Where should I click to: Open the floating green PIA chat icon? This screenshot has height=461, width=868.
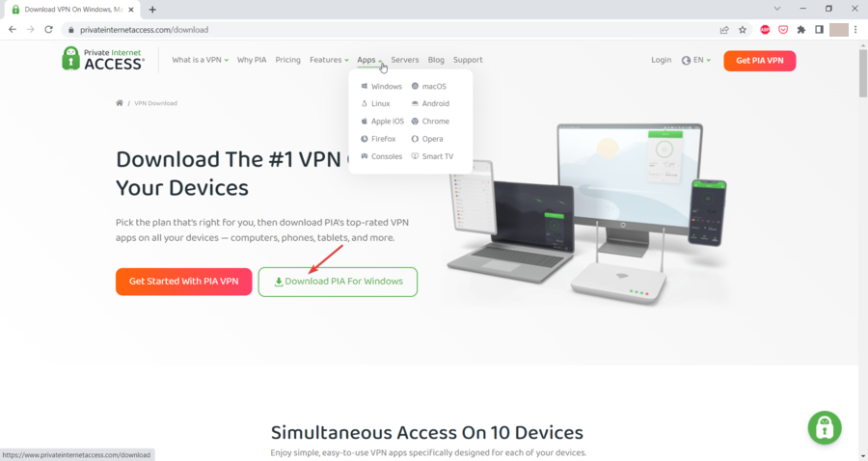pos(825,427)
